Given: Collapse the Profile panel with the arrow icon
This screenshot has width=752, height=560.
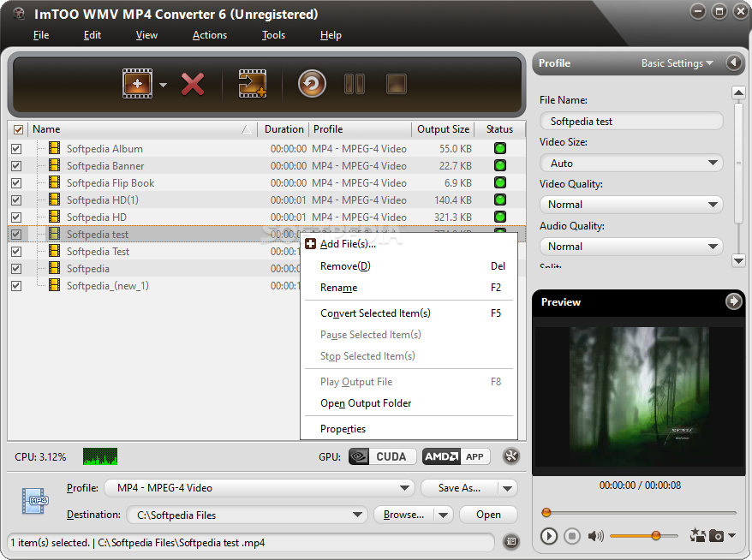Looking at the screenshot, I should (x=733, y=63).
